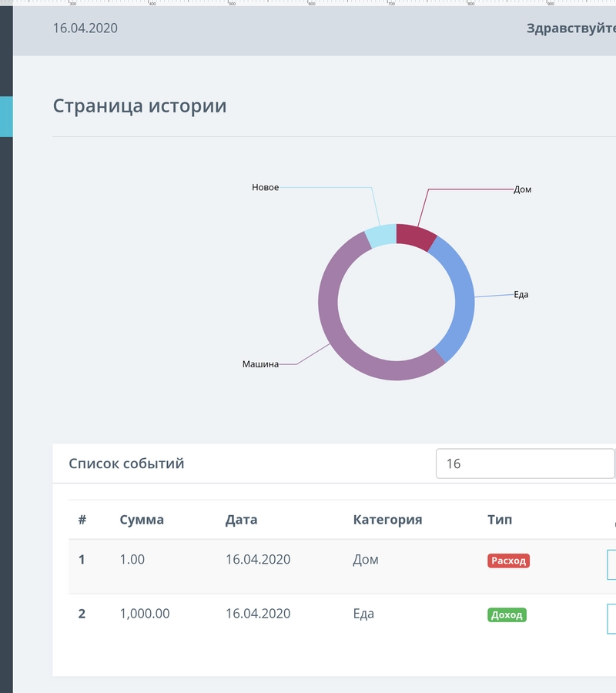The width and height of the screenshot is (616, 693).
Task: Select the highlighted teal sidebar item
Action: tap(6, 116)
